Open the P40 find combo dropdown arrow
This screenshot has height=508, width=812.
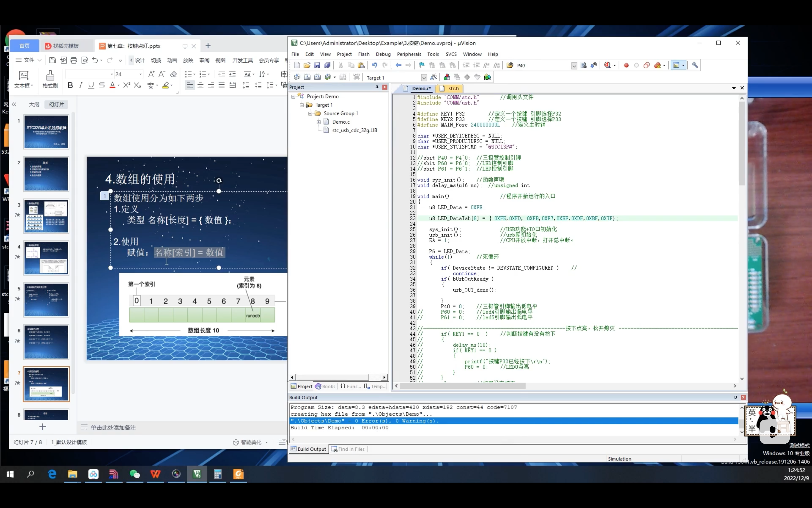[x=574, y=65]
